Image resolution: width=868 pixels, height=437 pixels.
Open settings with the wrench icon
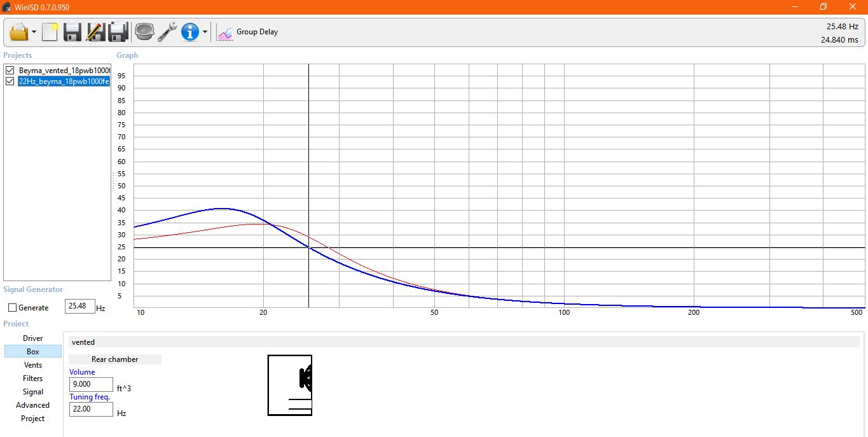tap(167, 32)
